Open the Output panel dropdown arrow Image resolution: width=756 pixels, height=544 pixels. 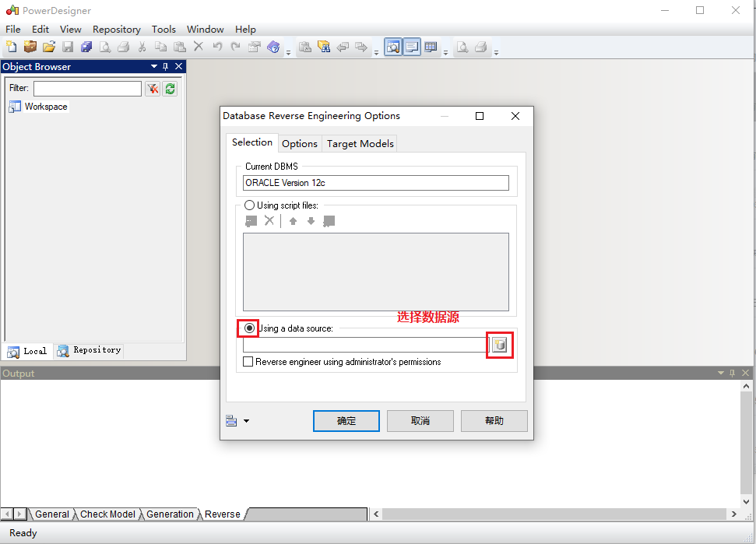coord(721,373)
